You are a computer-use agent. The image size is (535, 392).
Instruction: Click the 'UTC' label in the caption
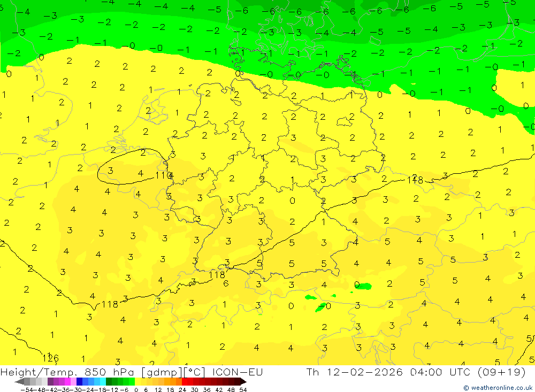coord(461,372)
